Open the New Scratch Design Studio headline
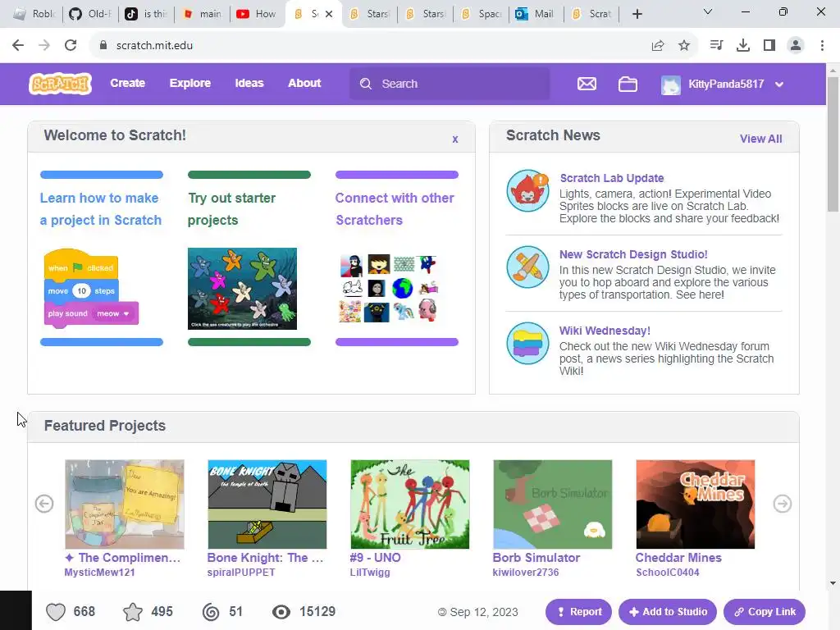Screen dimensions: 840x630 [633, 254]
